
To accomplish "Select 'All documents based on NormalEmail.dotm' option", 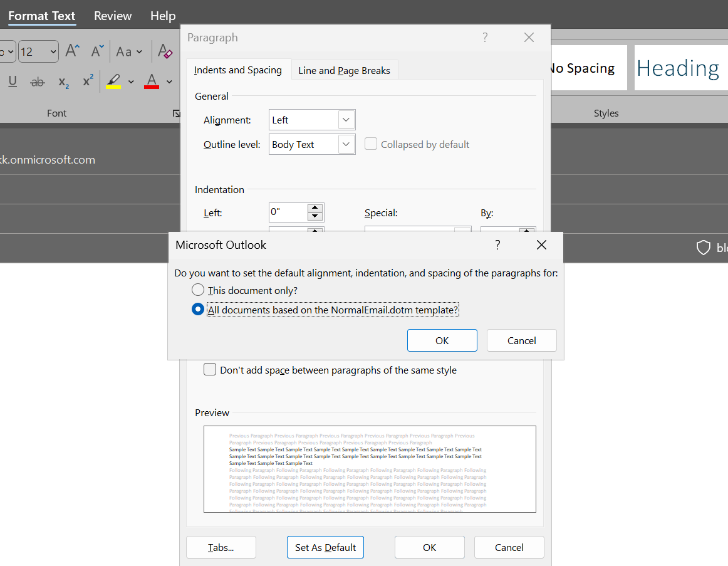I will tap(198, 309).
